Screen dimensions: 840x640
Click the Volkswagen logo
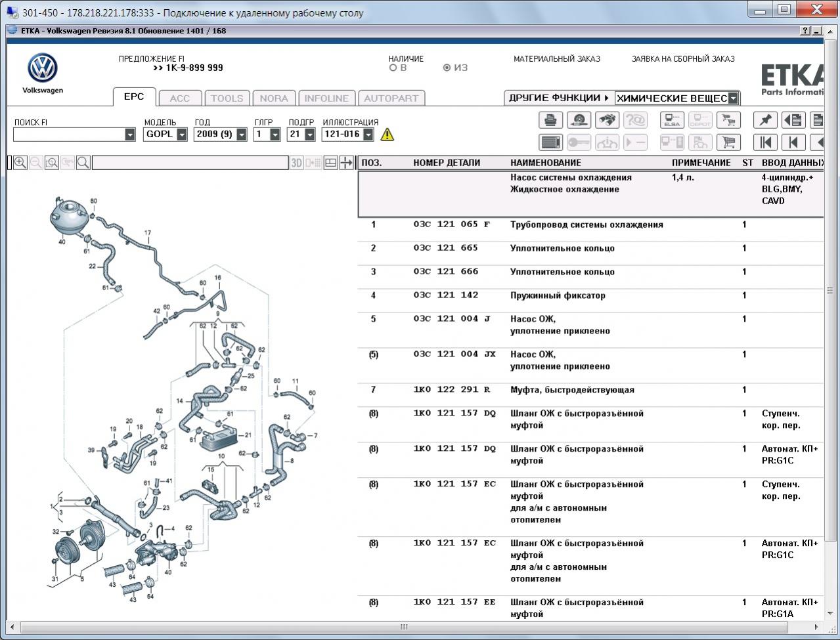pos(43,68)
